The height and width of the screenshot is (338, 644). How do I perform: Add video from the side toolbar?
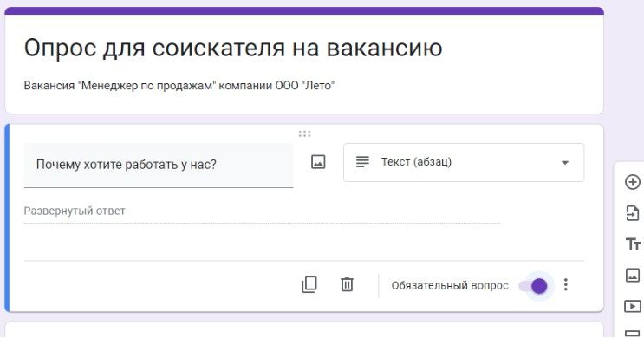pyautogui.click(x=633, y=306)
